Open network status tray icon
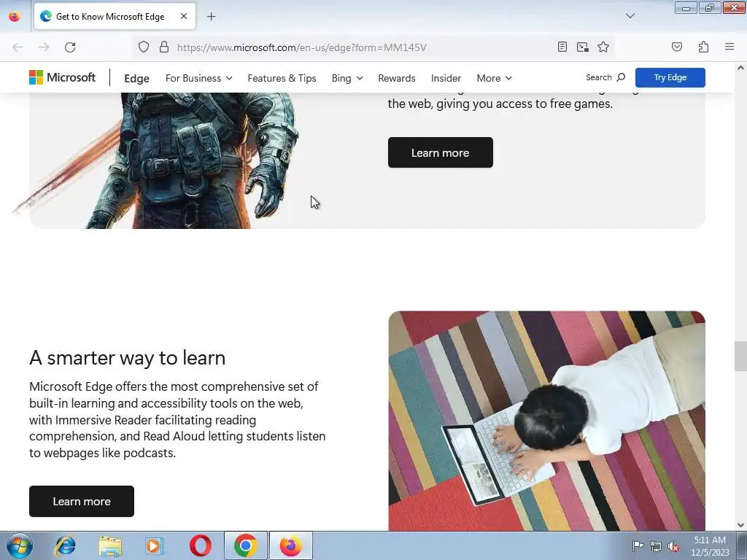 point(656,546)
